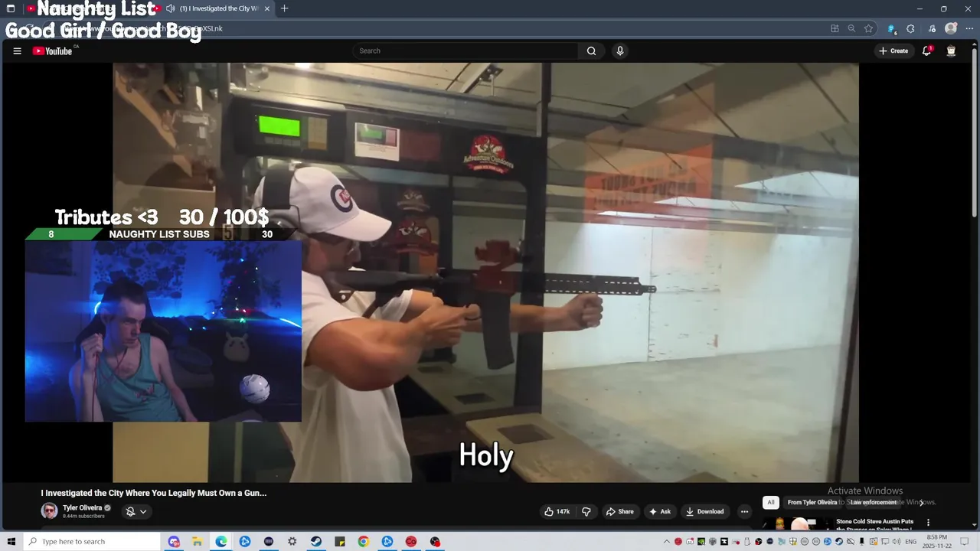This screenshot has width=980, height=551.
Task: Select the All filter chip
Action: click(x=771, y=503)
